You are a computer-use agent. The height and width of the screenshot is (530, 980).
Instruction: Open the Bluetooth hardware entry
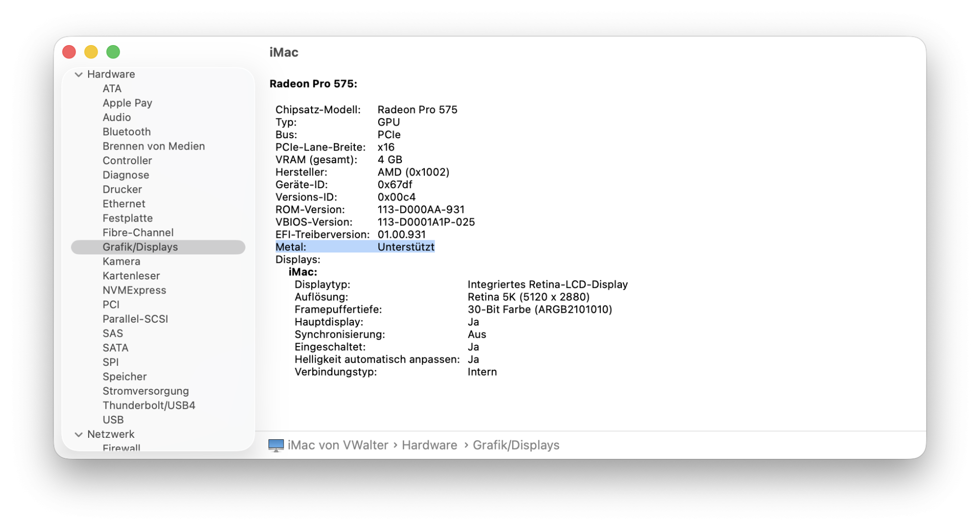tap(126, 132)
